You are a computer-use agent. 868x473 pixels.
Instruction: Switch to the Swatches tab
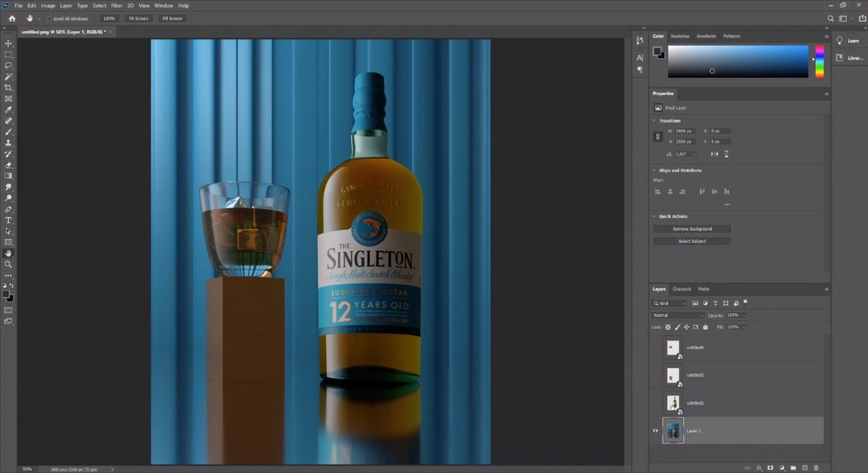click(679, 36)
